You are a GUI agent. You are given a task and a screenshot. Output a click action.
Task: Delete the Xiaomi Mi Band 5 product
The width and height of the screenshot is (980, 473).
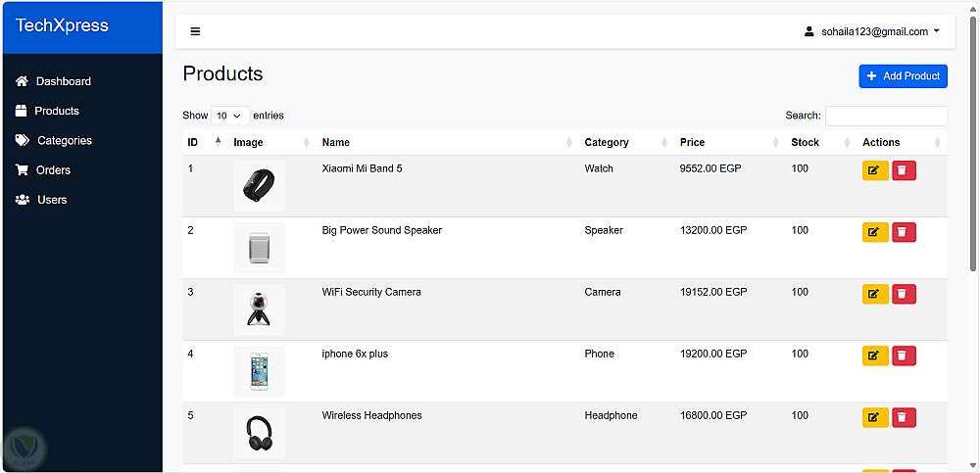[904, 170]
